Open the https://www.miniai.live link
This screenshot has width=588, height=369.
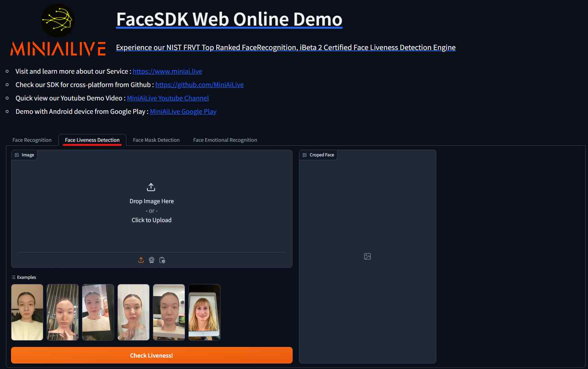tap(167, 71)
